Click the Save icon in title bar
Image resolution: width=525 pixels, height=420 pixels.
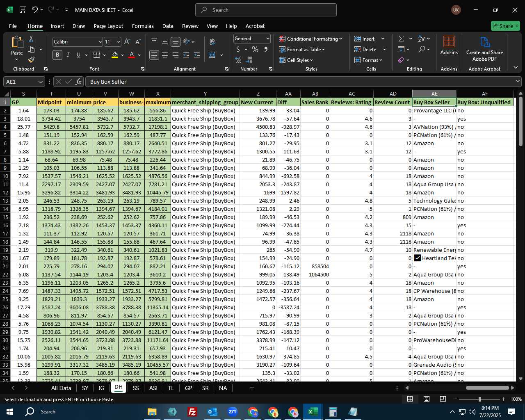[x=23, y=10]
